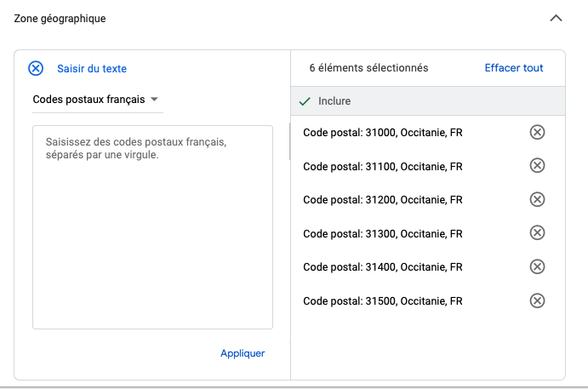Select the Code postal 31000 list item
The image size is (588, 389).
pyautogui.click(x=428, y=133)
